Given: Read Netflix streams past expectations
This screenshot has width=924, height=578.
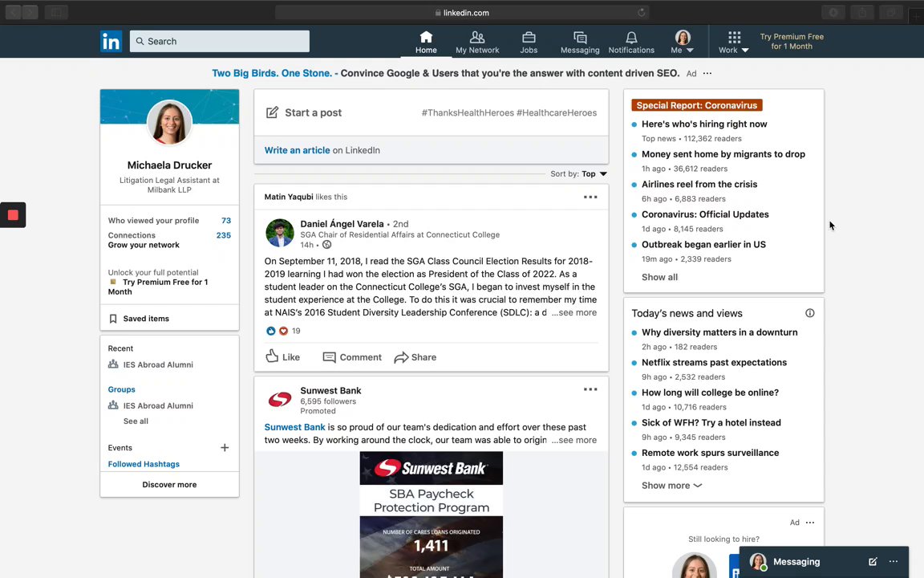Looking at the screenshot, I should (714, 362).
